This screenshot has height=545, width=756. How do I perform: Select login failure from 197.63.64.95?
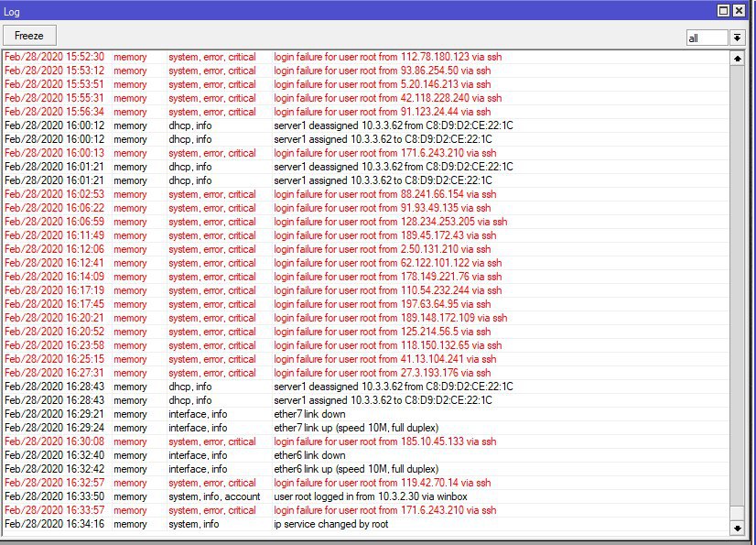[x=366, y=305]
